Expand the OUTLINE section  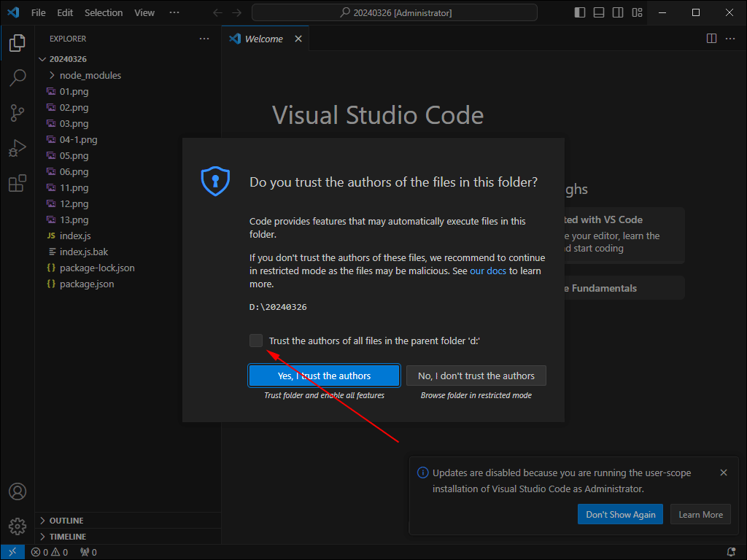pos(128,521)
